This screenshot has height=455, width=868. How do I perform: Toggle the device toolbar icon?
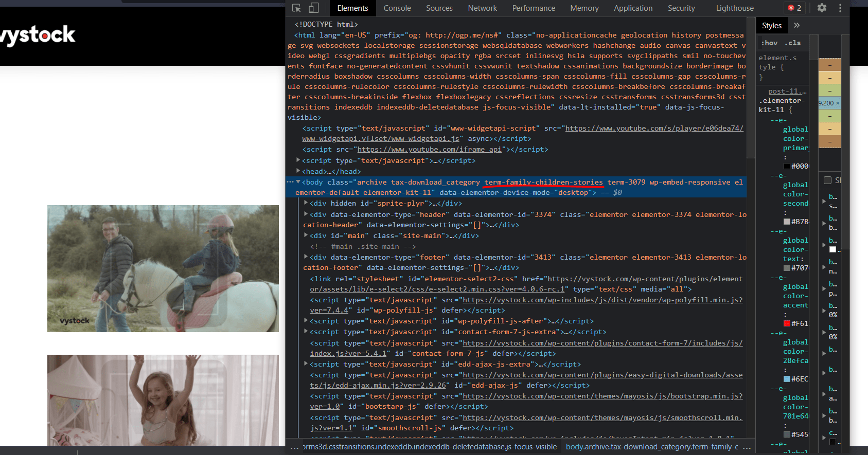[x=313, y=8]
